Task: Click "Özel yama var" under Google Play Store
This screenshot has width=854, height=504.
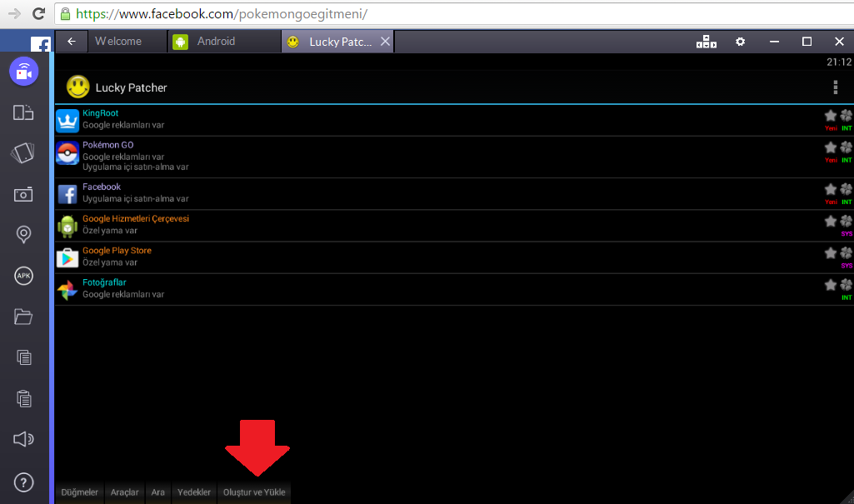Action: click(109, 262)
